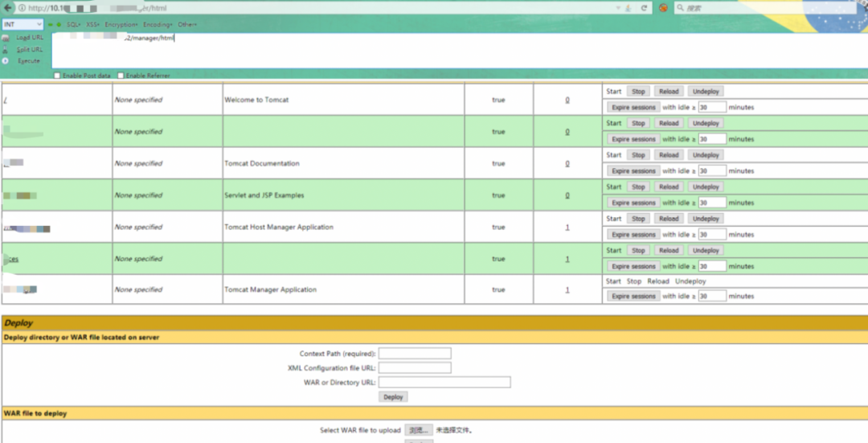868x443 pixels.
Task: Select the "Servlet and JSP Examples" text
Action: pos(264,195)
